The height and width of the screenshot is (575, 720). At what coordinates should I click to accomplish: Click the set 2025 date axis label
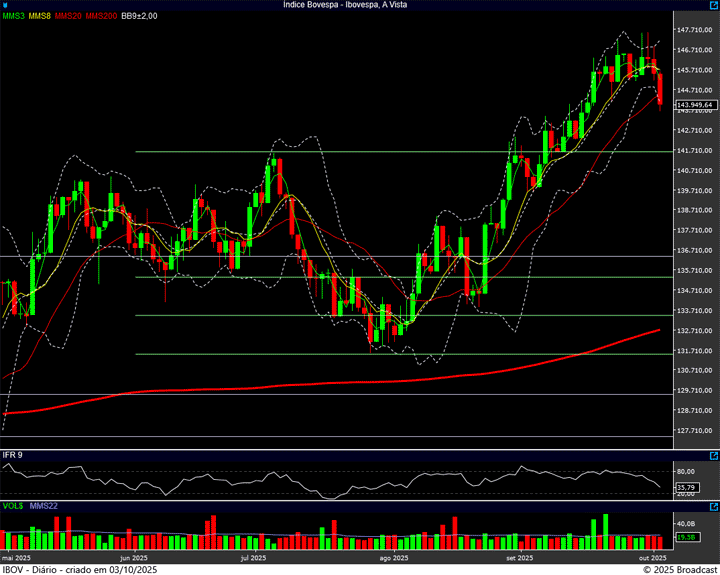coord(520,557)
